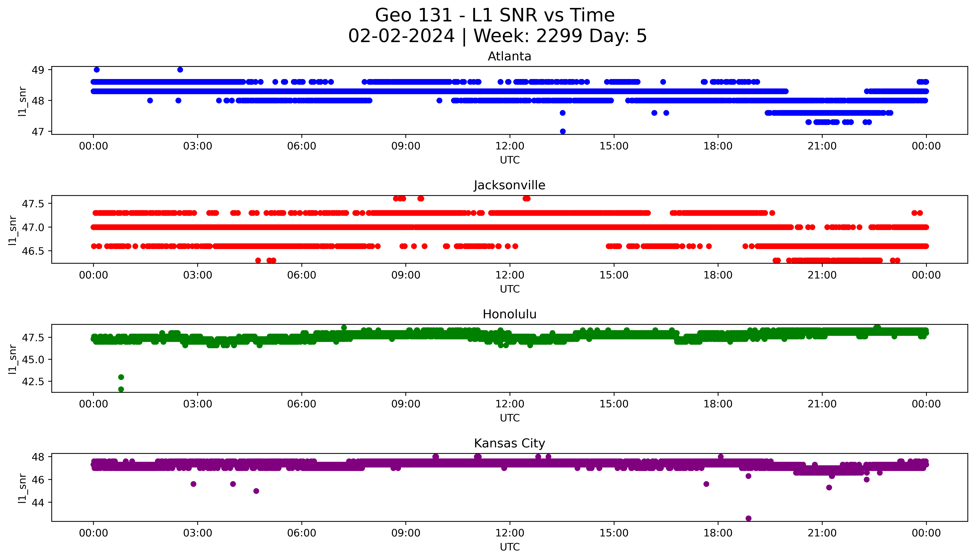The width and height of the screenshot is (975, 560).
Task: Select the 'Atlanta' subplot title
Action: click(509, 56)
